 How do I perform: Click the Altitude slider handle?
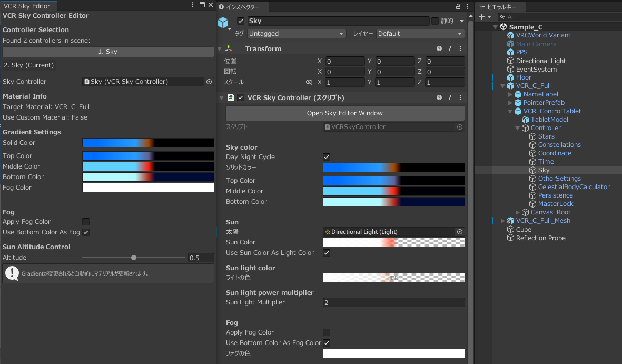(134, 258)
